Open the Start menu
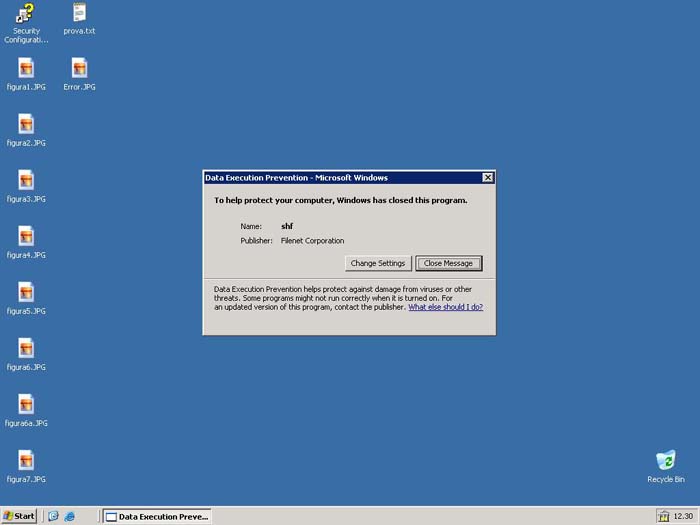Image resolution: width=700 pixels, height=525 pixels. click(19, 517)
